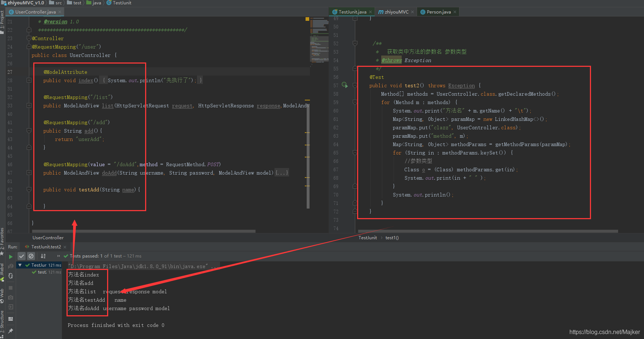This screenshot has width=644, height=339.
Task: Toggle show passed tests checkmark button
Action: coord(22,256)
